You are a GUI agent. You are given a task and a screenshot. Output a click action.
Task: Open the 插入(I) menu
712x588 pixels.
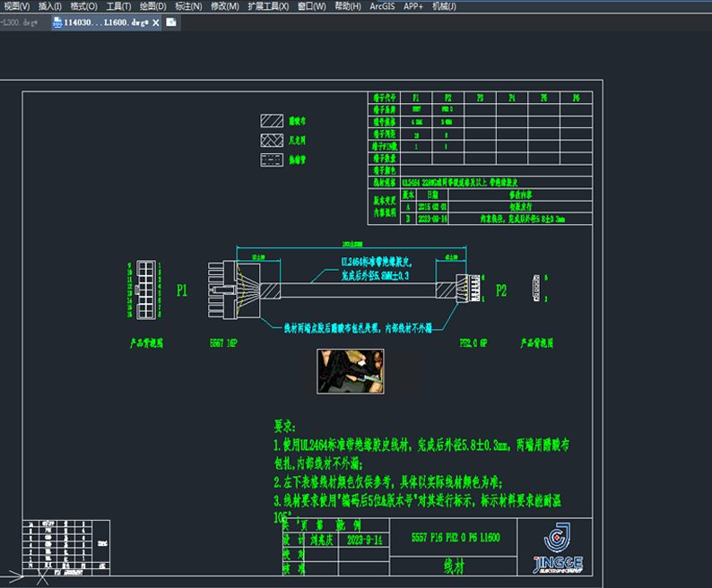click(50, 6)
